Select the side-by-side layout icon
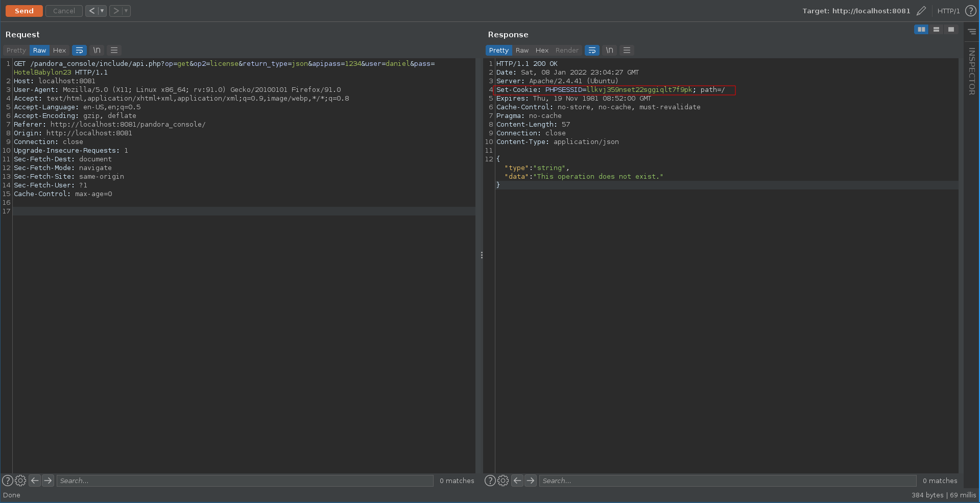This screenshot has height=503, width=980. pos(921,30)
